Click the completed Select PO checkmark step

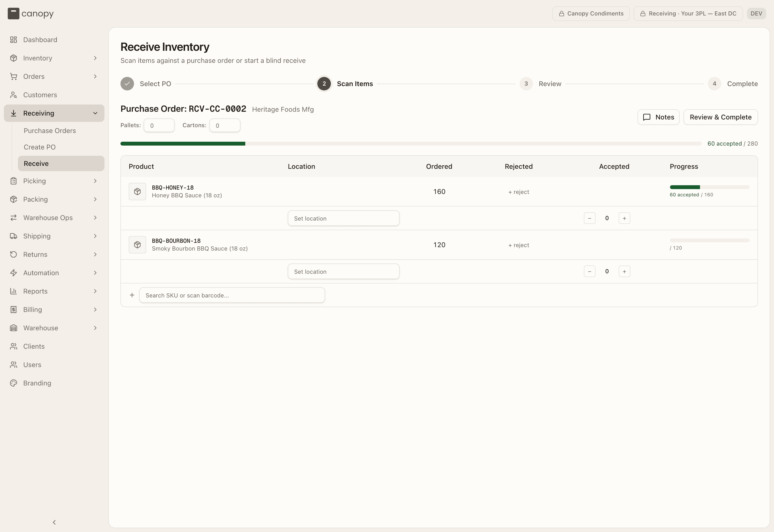(x=127, y=84)
